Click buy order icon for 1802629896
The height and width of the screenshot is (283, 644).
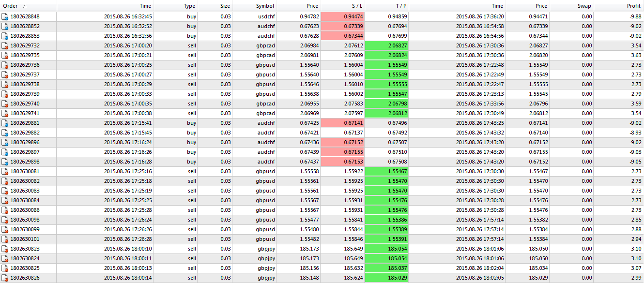click(5, 142)
